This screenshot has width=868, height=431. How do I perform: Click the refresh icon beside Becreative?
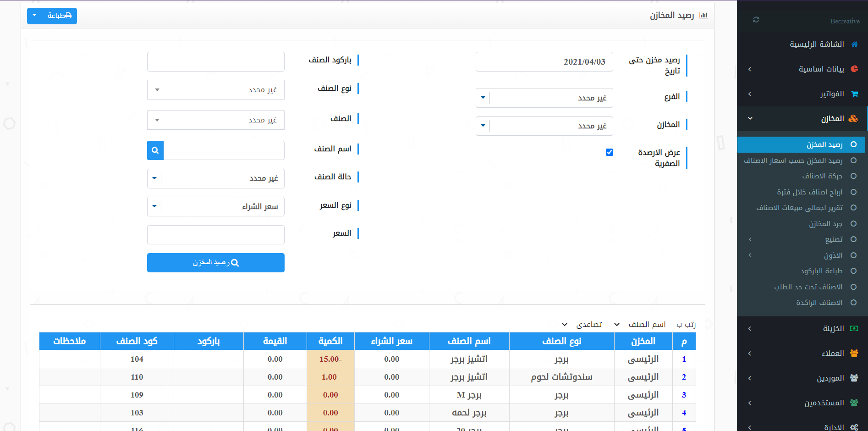click(x=756, y=20)
